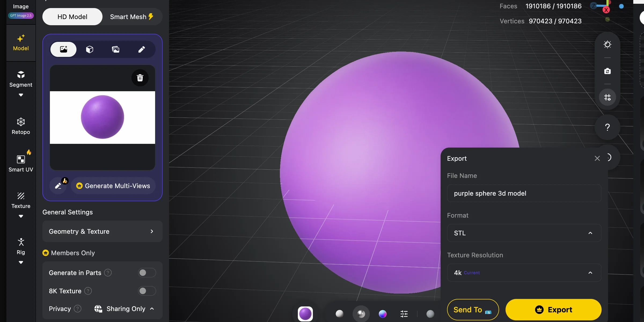Expand the Format STL dropdown
Image resolution: width=644 pixels, height=322 pixels.
[524, 233]
